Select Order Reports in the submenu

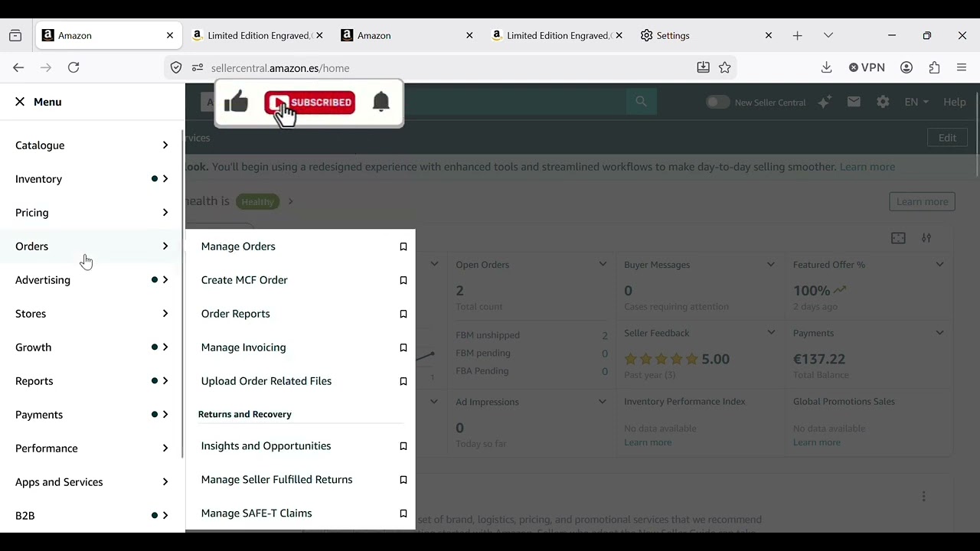[x=236, y=314]
